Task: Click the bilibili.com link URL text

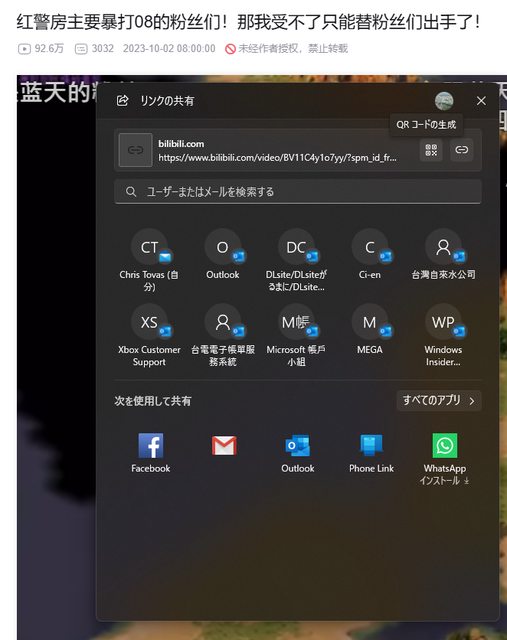Action: click(277, 158)
